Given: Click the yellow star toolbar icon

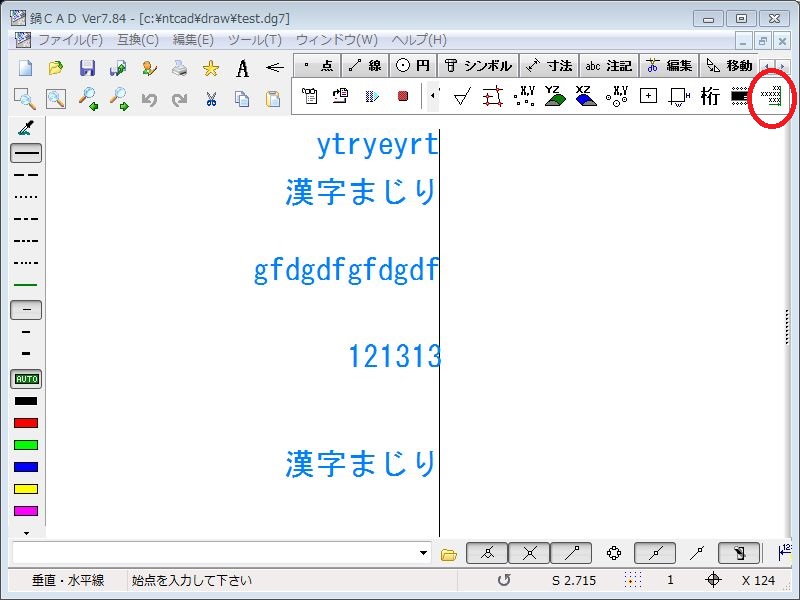Looking at the screenshot, I should coord(211,68).
